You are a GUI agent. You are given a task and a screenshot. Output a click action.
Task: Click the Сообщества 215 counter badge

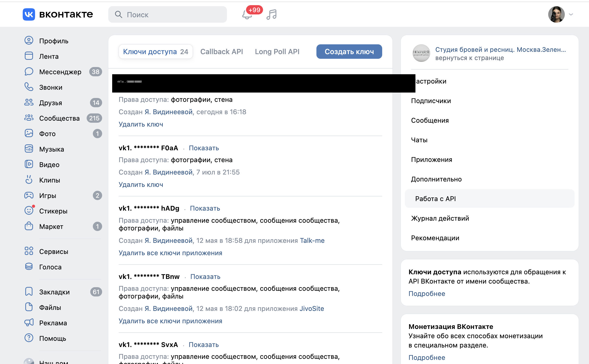[94, 118]
